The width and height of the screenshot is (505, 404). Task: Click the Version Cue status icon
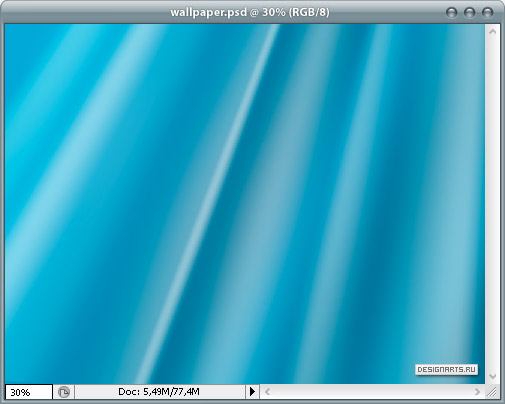pos(64,392)
